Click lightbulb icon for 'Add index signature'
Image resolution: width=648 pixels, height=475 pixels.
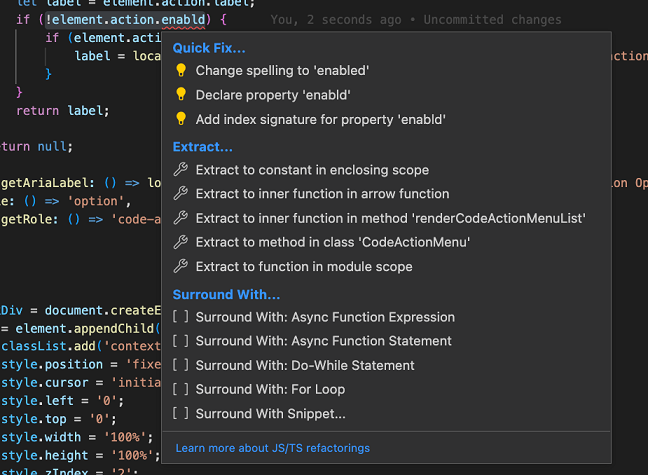(181, 119)
